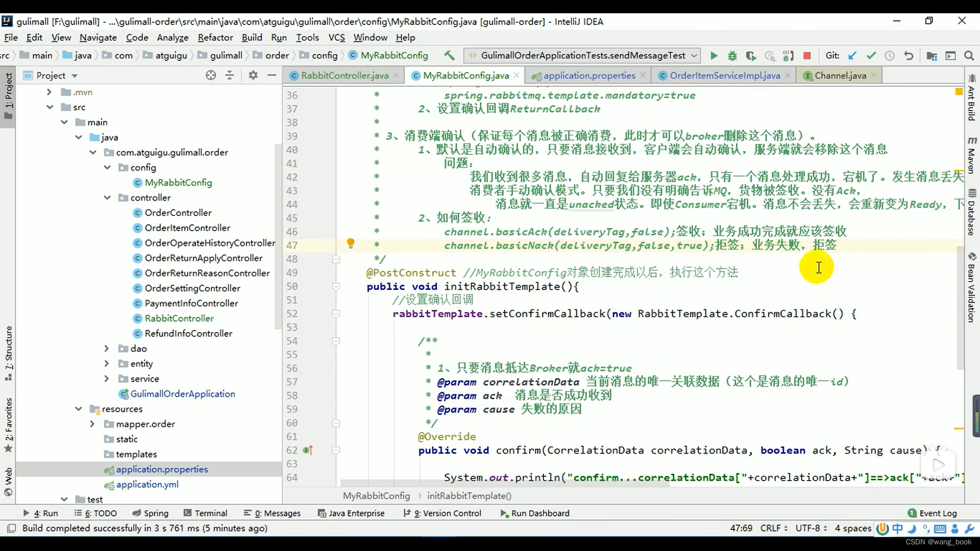Open Project Structure icon in toolbar
This screenshot has height=551, width=980.
tap(932, 56)
